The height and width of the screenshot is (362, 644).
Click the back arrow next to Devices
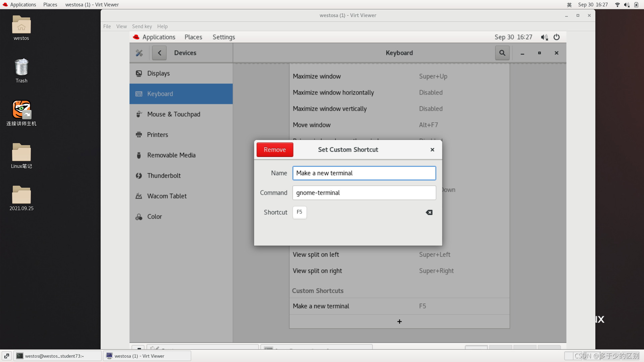pos(159,53)
